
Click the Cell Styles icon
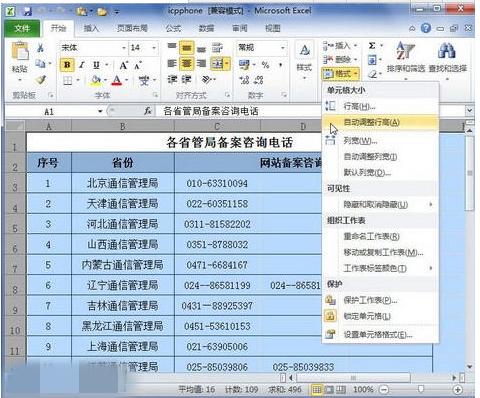[x=304, y=51]
